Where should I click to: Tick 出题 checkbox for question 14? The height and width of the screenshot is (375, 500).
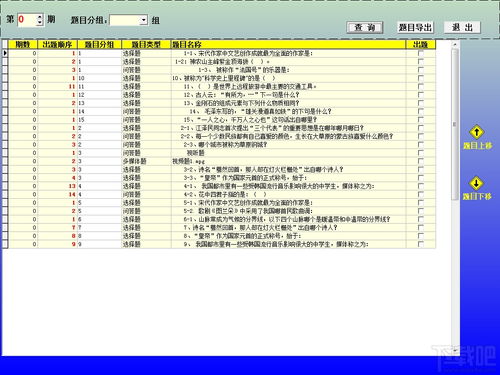[x=421, y=112]
